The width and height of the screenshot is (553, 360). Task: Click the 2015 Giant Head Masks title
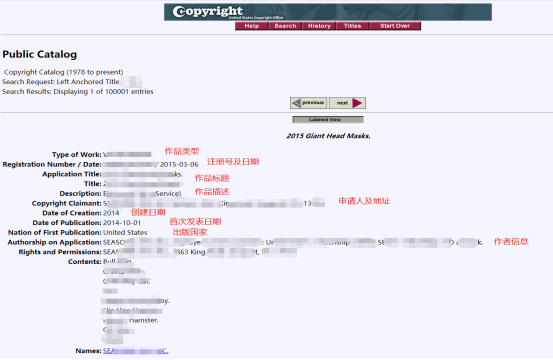pos(328,136)
